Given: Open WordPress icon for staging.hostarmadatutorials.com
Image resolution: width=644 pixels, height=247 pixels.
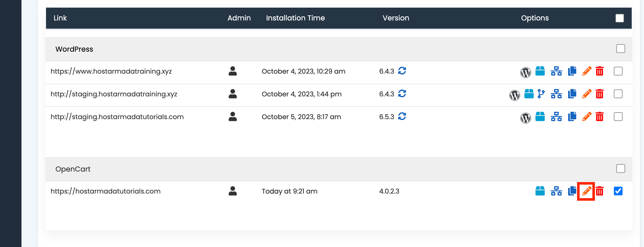Looking at the screenshot, I should click(525, 118).
